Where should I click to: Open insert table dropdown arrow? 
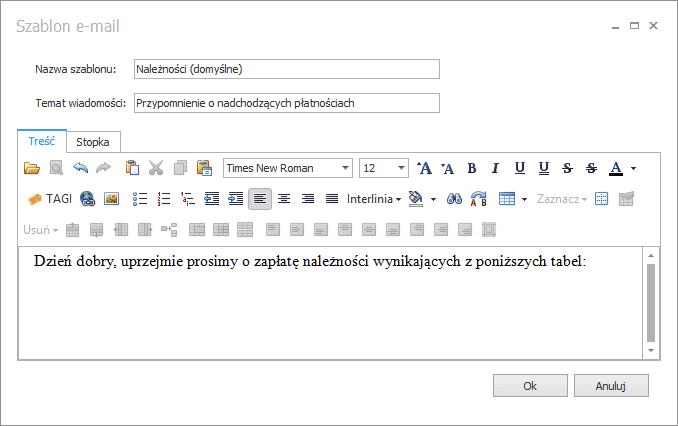tap(524, 199)
